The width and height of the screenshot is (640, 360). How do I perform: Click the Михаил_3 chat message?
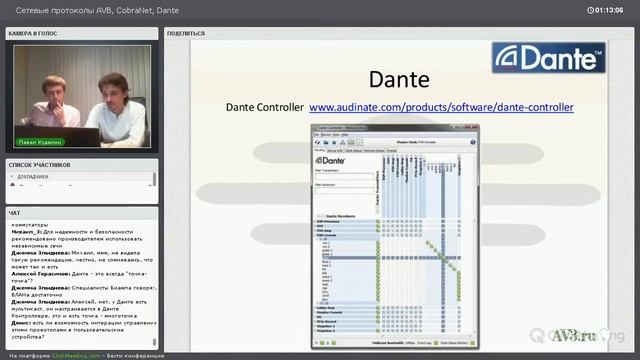click(77, 239)
